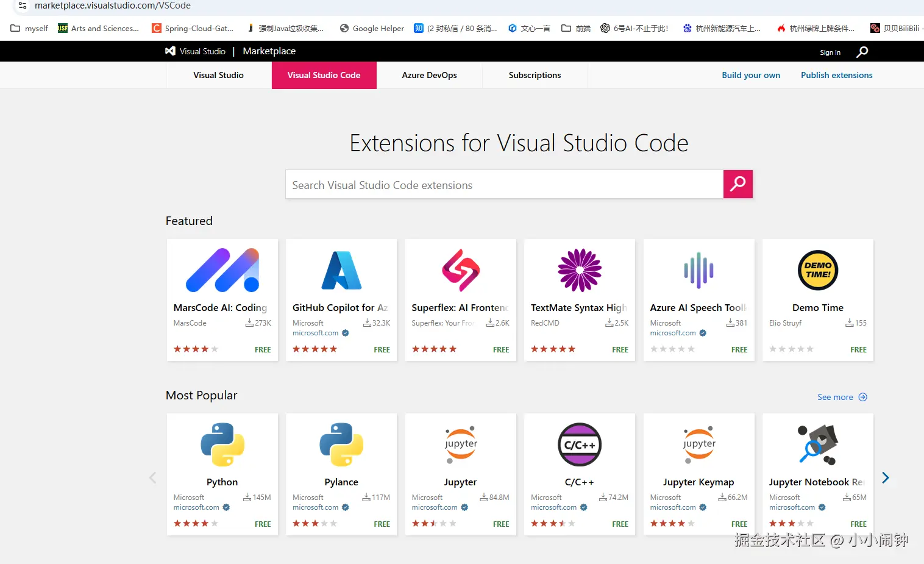Click the magenta search magnifier button

pos(737,184)
